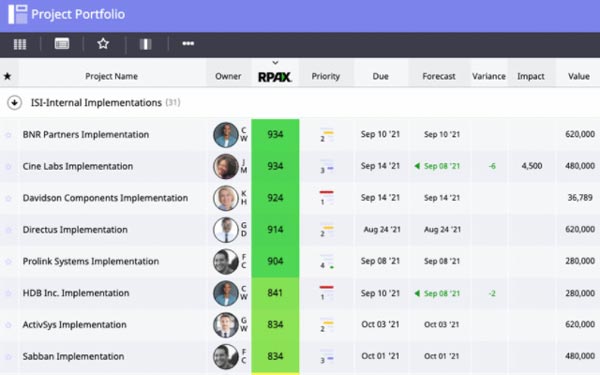Click due date Aug 24 '21 on Directus row
600x375 pixels.
coord(382,230)
